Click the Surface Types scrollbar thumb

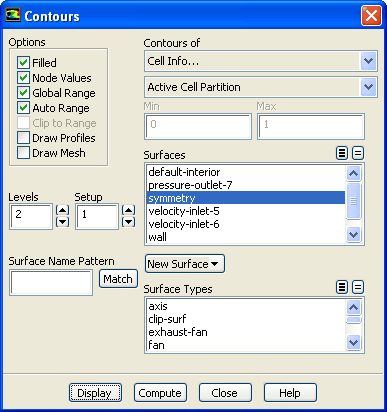(x=353, y=320)
